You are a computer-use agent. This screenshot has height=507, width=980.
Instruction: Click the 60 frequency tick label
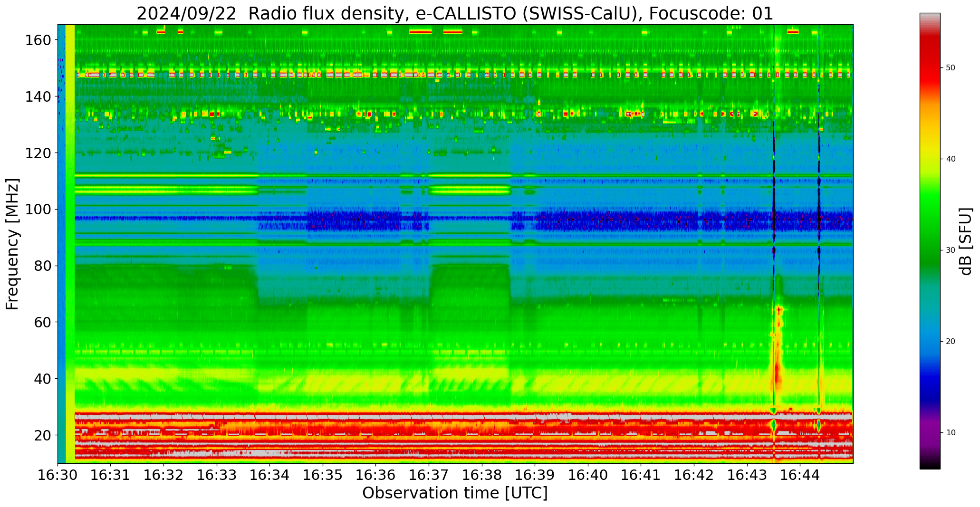42,322
